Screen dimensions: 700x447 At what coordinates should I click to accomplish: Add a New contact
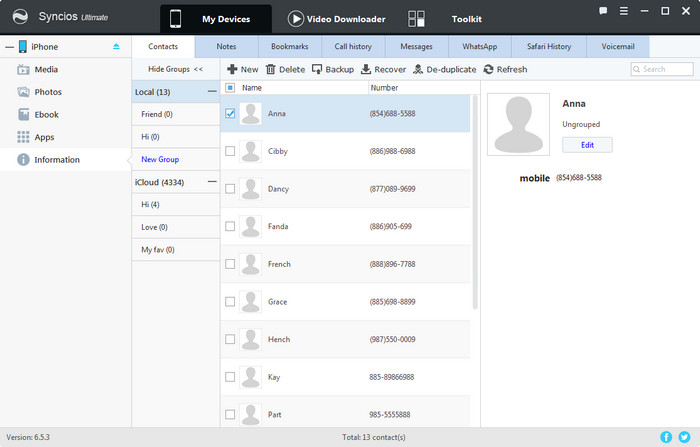pyautogui.click(x=242, y=69)
